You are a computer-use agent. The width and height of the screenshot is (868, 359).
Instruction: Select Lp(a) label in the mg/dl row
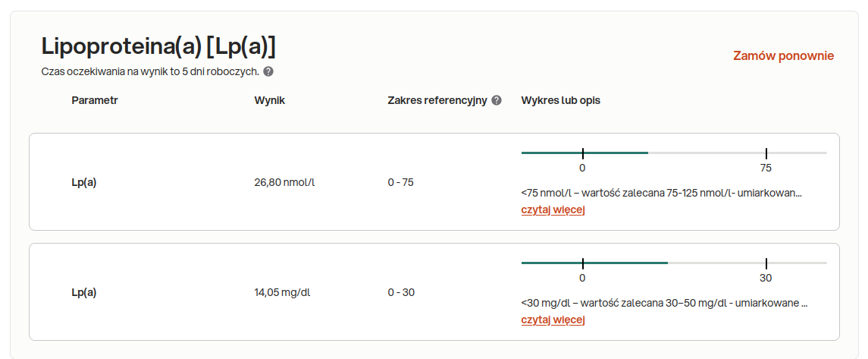[x=84, y=292]
